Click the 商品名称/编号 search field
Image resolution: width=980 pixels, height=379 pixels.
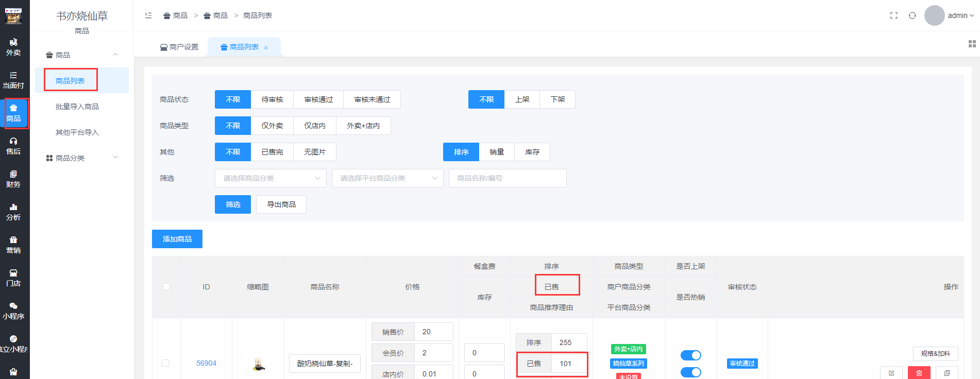508,178
